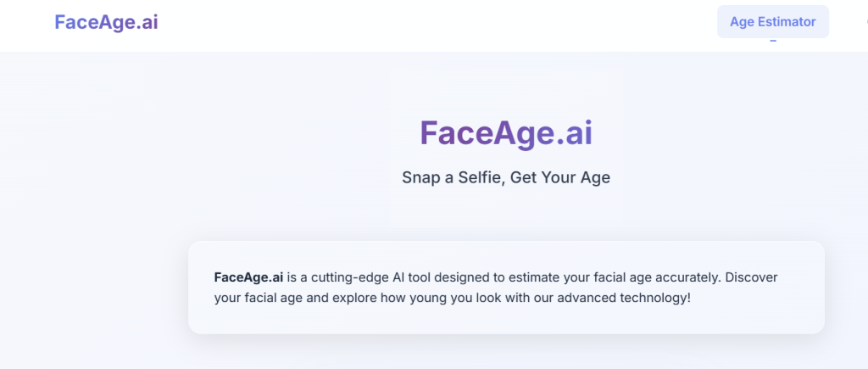Open the Age Estimator navigation tab
This screenshot has width=868, height=369.
pyautogui.click(x=772, y=22)
